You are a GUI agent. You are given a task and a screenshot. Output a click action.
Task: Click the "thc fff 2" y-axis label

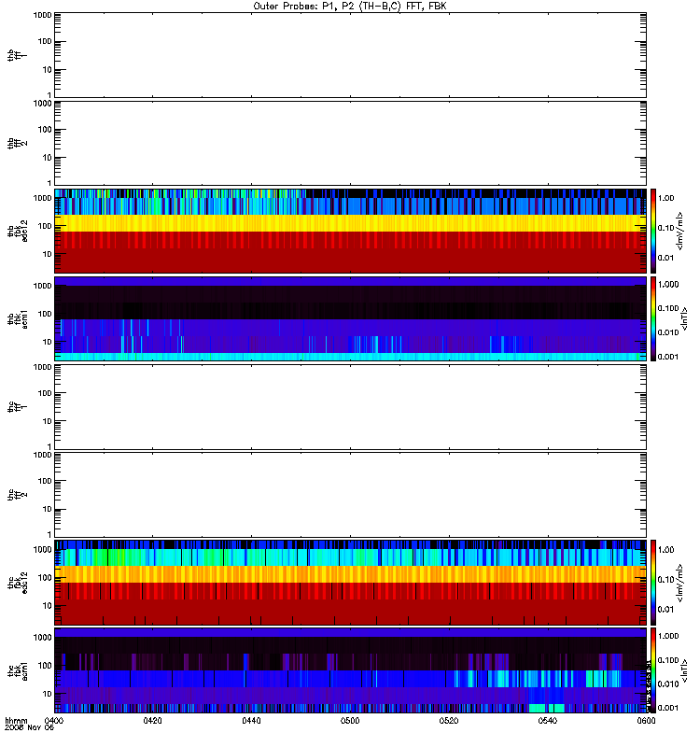18,495
